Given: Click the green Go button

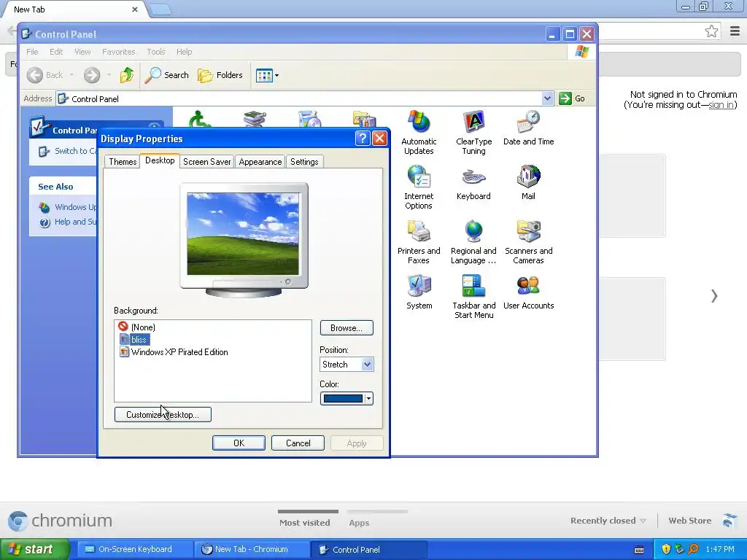Looking at the screenshot, I should [572, 98].
